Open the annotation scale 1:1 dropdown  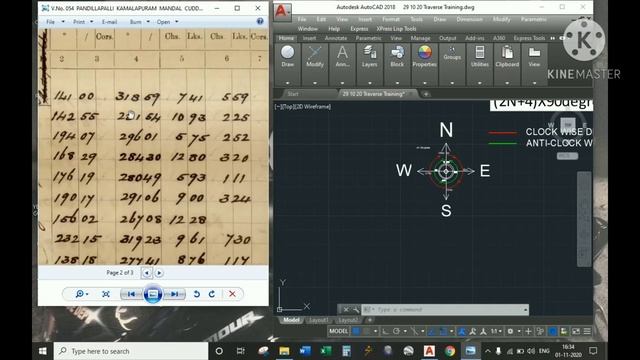pyautogui.click(x=496, y=331)
